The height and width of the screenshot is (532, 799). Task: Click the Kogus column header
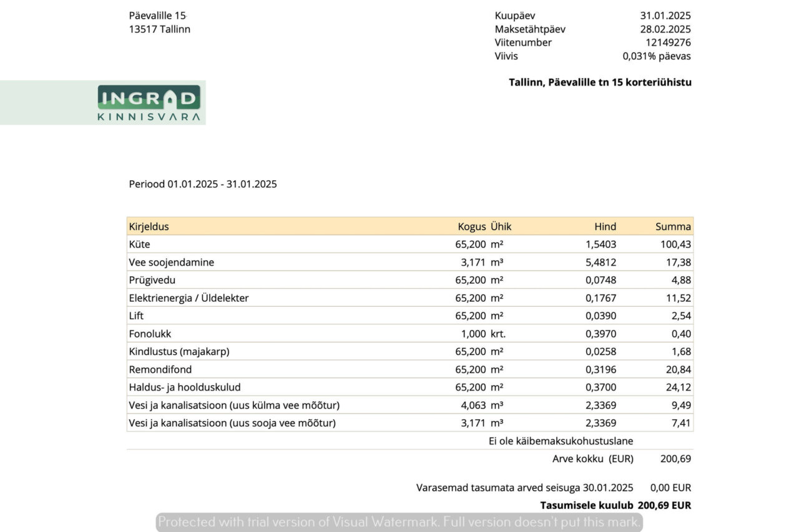tap(471, 226)
